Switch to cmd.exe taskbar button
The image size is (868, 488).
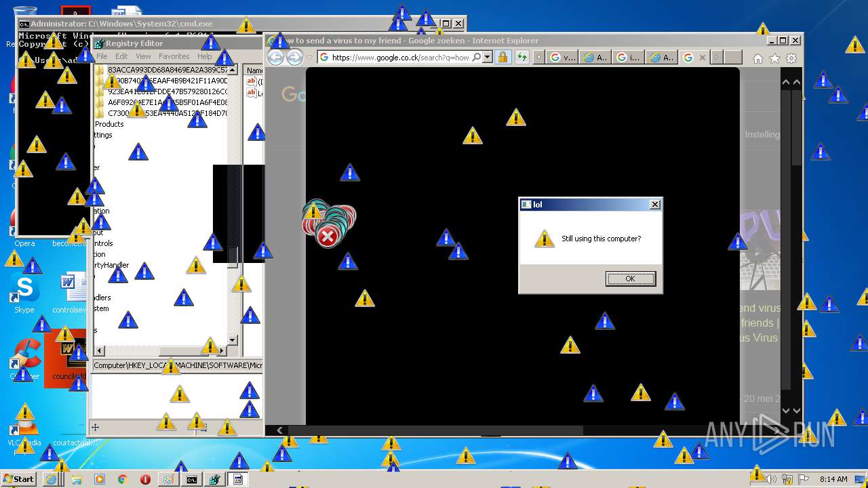pos(192,479)
